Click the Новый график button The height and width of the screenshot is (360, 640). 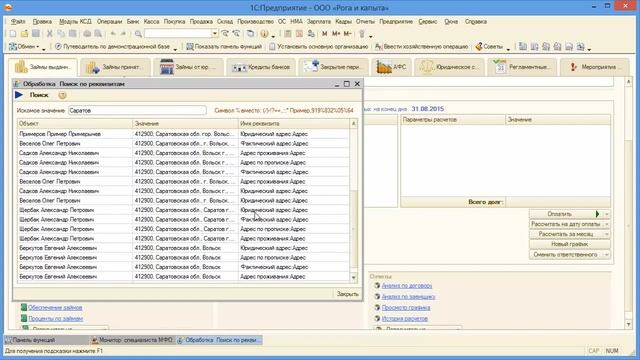coord(570,244)
